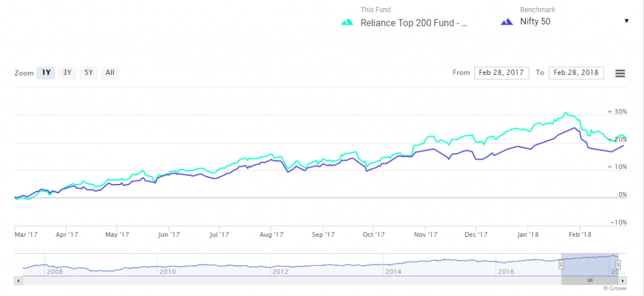
Task: Click the scrollbar left arrow button
Action: pos(18,280)
